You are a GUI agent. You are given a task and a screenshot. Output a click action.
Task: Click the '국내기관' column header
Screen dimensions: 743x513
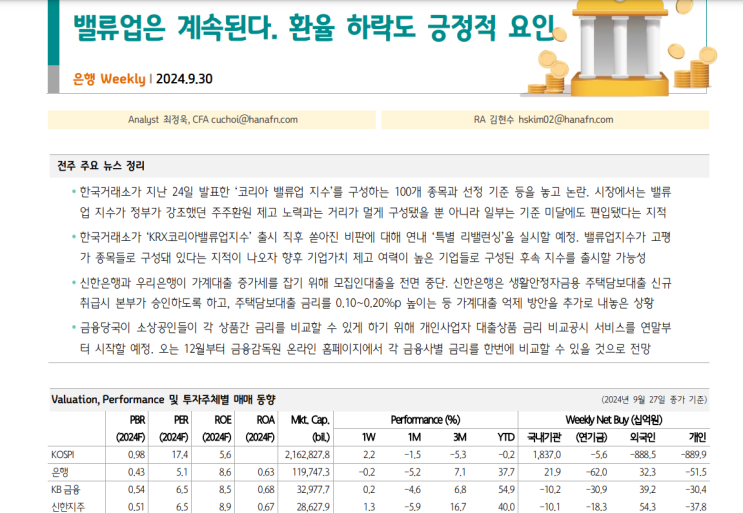click(x=544, y=437)
